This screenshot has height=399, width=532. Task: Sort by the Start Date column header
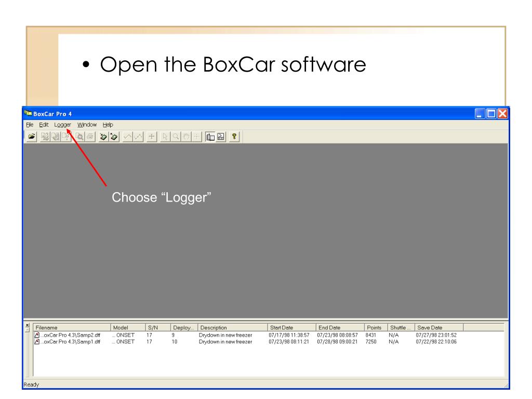tap(292, 328)
